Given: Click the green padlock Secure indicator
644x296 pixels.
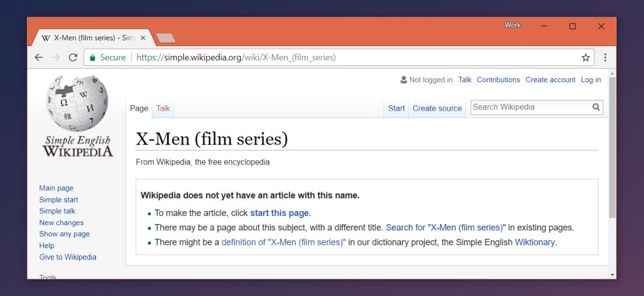Looking at the screenshot, I should point(107,57).
